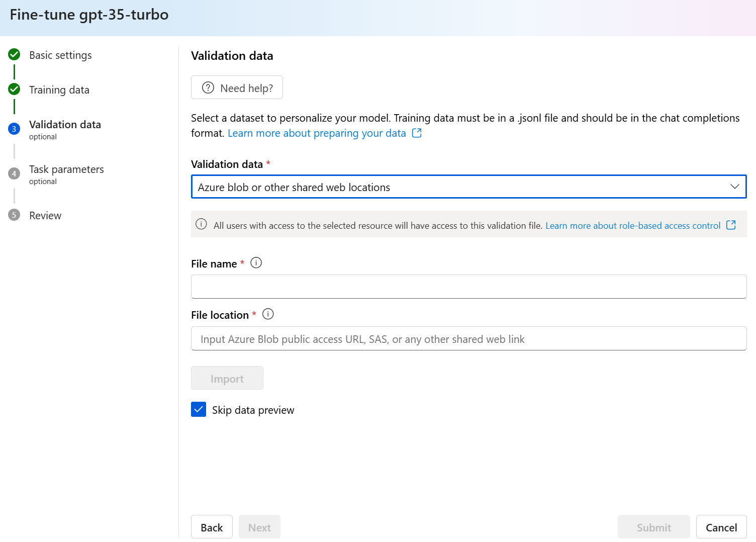Image resolution: width=756 pixels, height=542 pixels.
Task: Click the Basic settings green checkmark icon
Action: (x=14, y=54)
